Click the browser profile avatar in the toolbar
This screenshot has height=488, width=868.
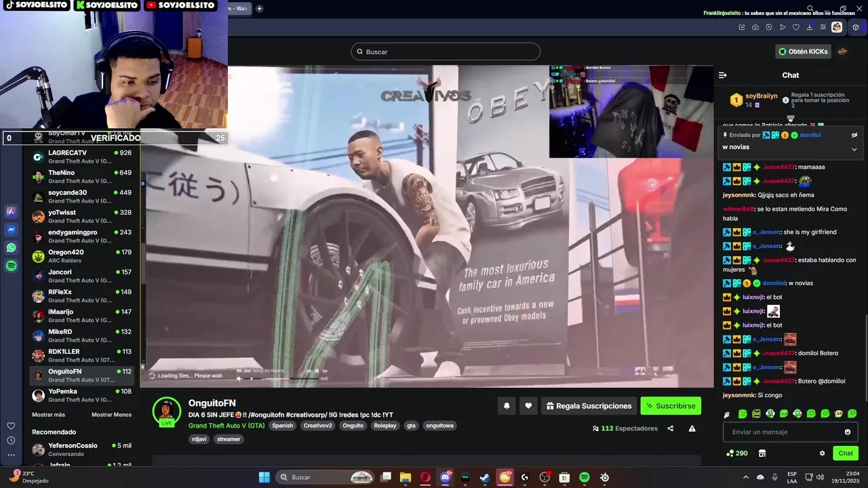click(837, 27)
